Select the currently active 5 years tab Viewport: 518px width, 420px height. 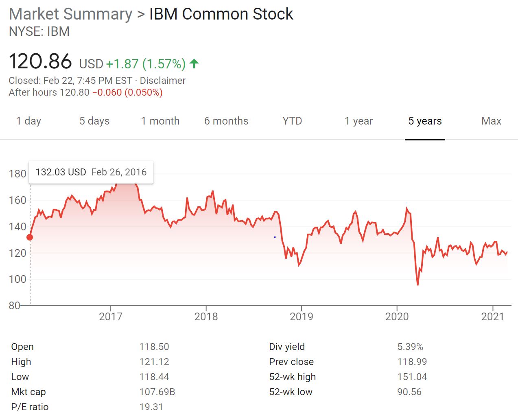pyautogui.click(x=425, y=121)
